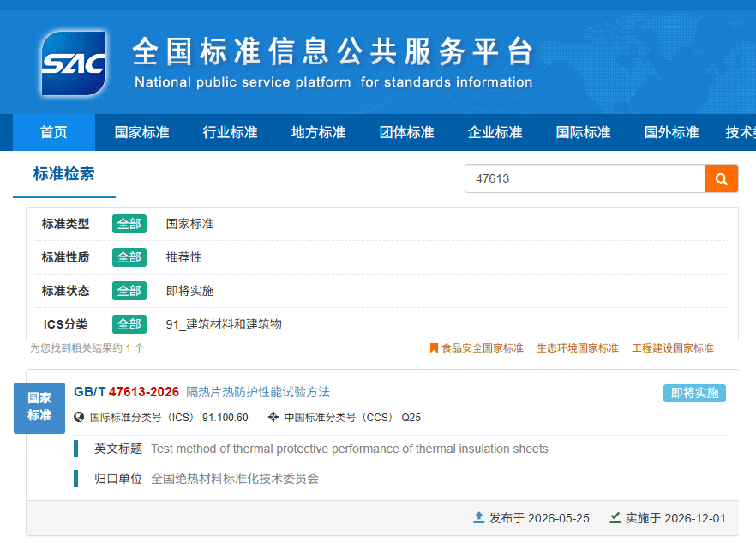Click the globe icon beside ICS classification

tap(79, 417)
